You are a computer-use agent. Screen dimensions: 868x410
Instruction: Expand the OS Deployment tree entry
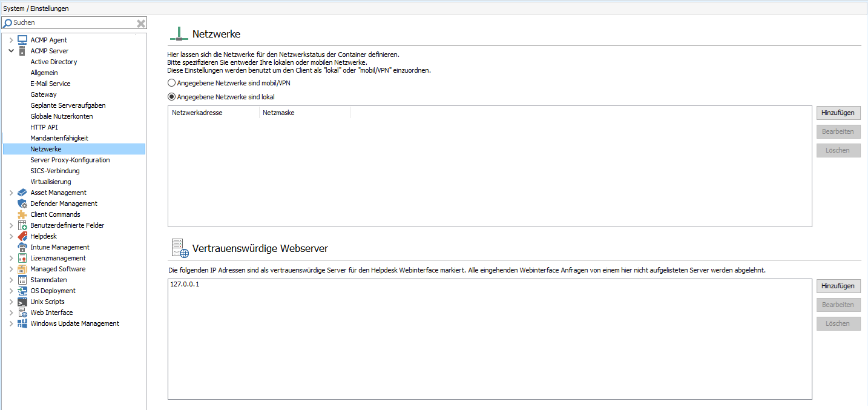pyautogui.click(x=10, y=291)
